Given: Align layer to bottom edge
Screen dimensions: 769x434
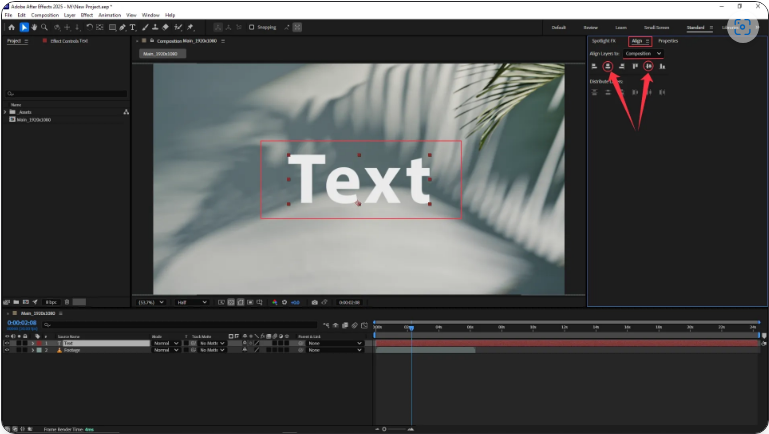Looking at the screenshot, I should [x=662, y=66].
